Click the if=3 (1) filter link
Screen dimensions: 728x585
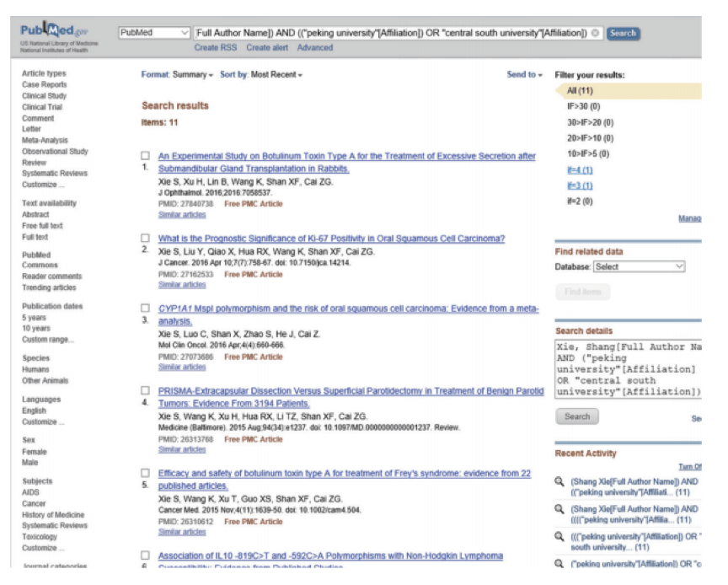click(580, 185)
